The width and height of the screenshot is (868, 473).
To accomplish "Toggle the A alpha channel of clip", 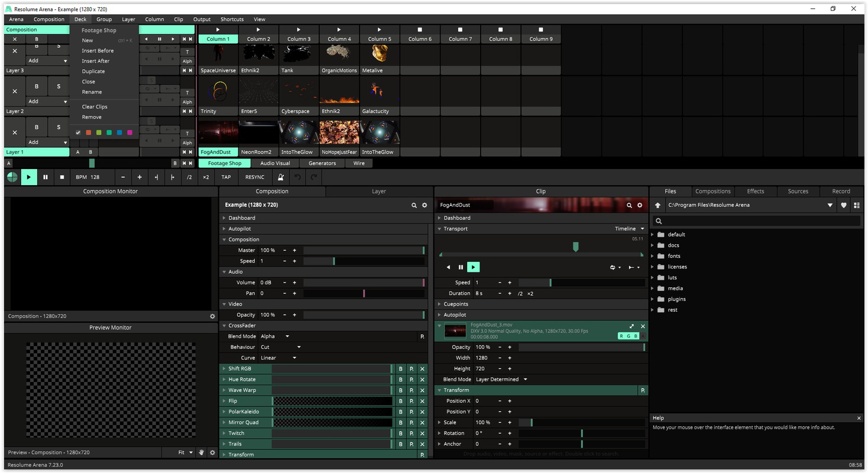I will 643,336.
